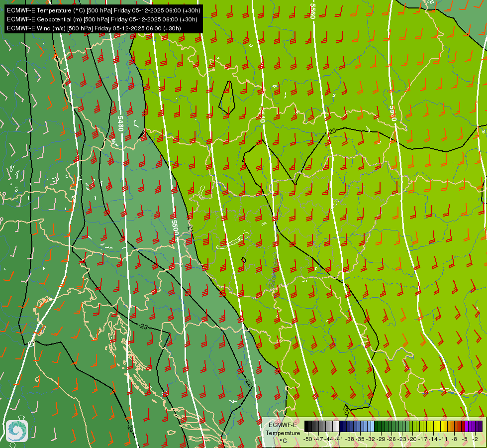Click the -47 tick label on color scale

coord(318,440)
